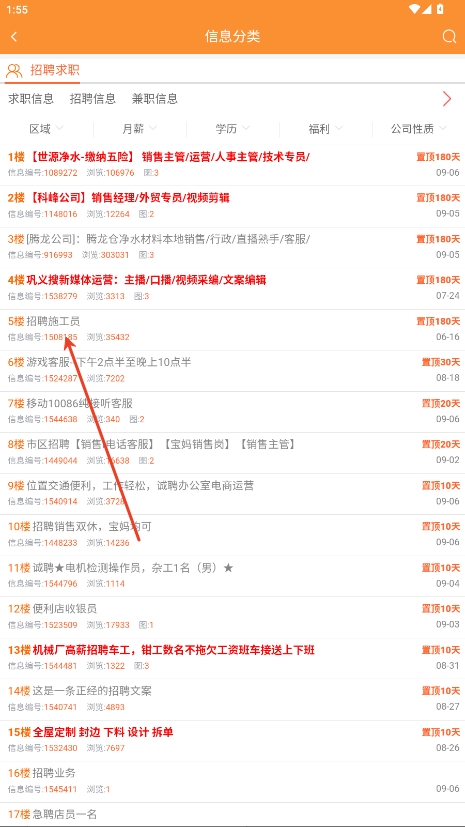The image size is (465, 827).
Task: Select the 兼职信息 tab
Action: tap(154, 99)
